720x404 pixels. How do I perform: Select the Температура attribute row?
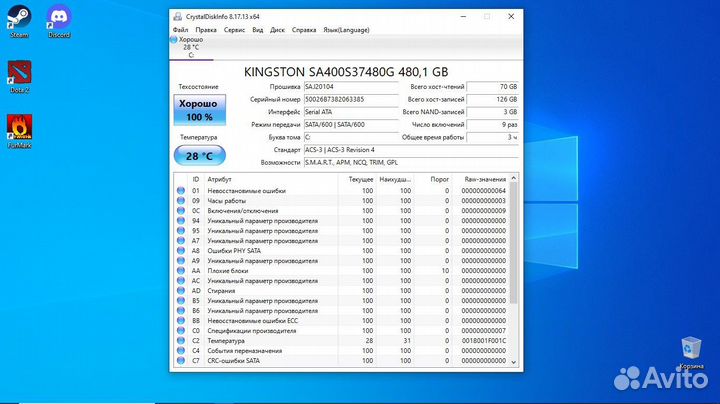(342, 341)
